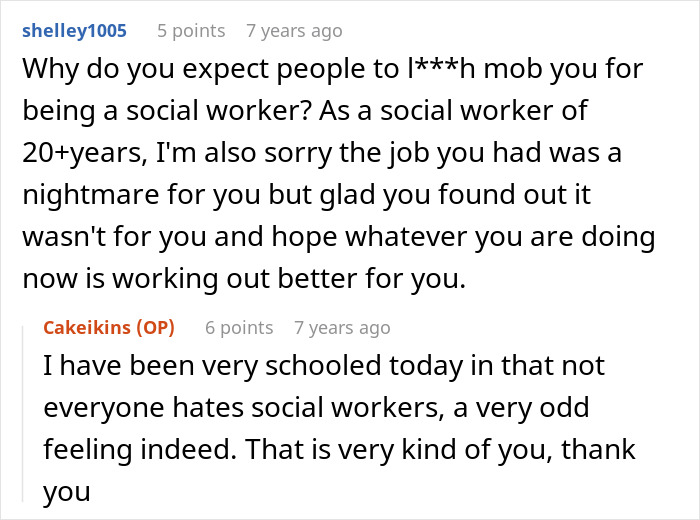Screen dimensions: 700x520
Task: Click the sentence 'now is working out better for you.'
Action: (244, 279)
